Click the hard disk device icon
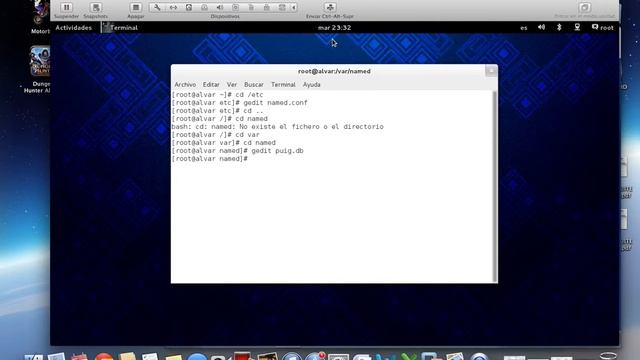The width and height of the screenshot is (640, 360). (x=189, y=7)
